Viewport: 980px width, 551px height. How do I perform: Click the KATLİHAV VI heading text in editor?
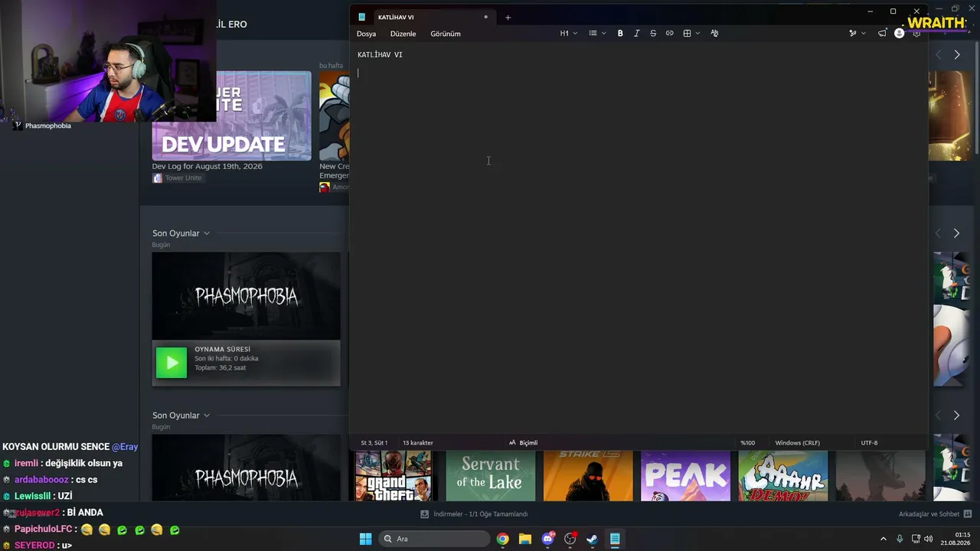coord(380,55)
